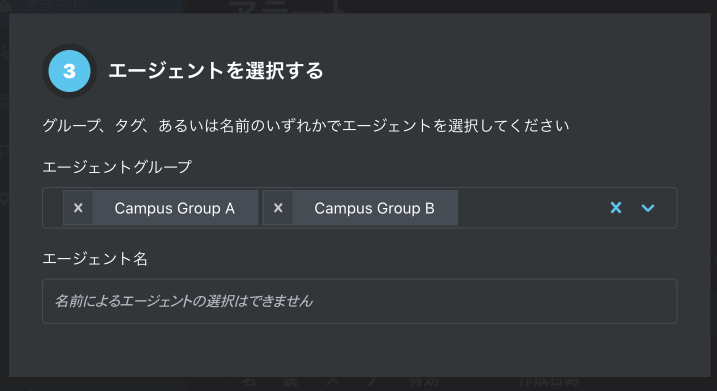Click the Campus Group A chip label
Image resolution: width=717 pixels, height=391 pixels.
175,208
